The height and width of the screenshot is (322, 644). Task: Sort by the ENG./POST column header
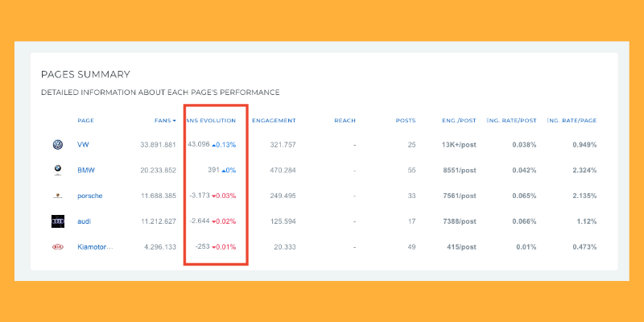[x=459, y=121]
